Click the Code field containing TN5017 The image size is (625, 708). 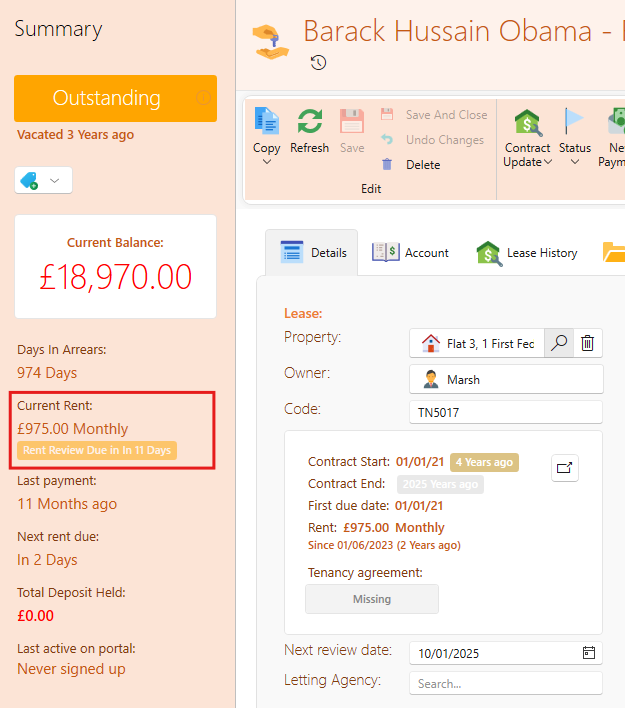click(506, 412)
